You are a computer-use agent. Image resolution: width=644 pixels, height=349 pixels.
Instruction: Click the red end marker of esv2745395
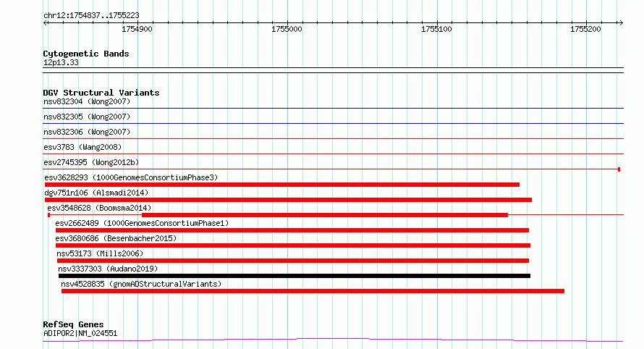click(x=619, y=169)
